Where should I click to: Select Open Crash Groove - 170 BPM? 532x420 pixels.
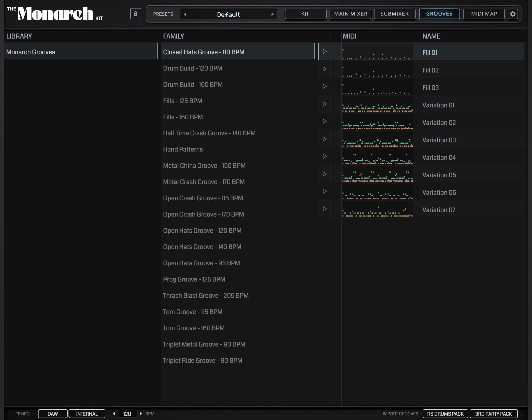(x=238, y=214)
